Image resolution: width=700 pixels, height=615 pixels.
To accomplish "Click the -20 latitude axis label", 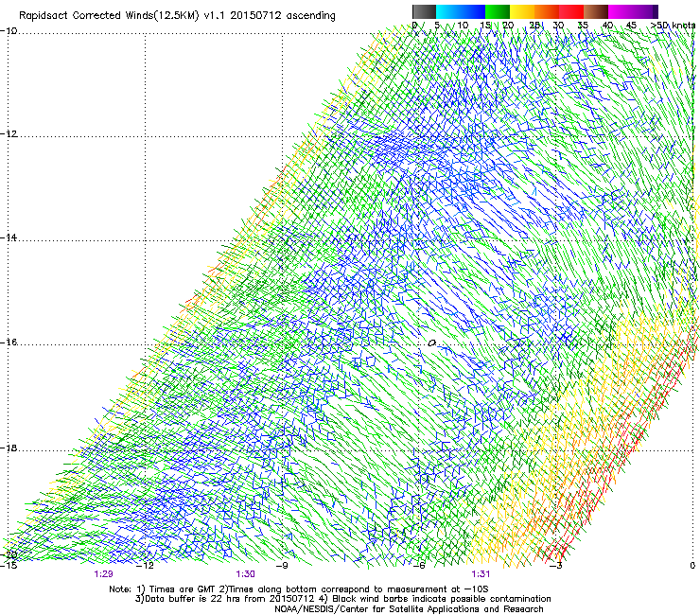I will click(x=9, y=554).
